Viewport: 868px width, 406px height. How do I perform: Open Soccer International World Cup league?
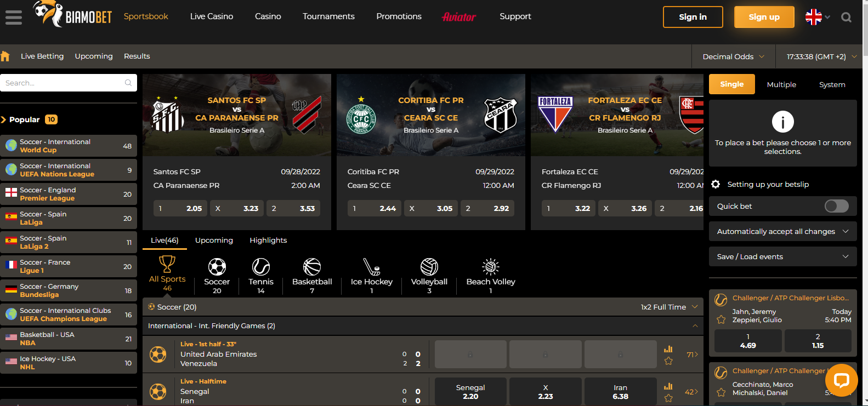coord(69,146)
